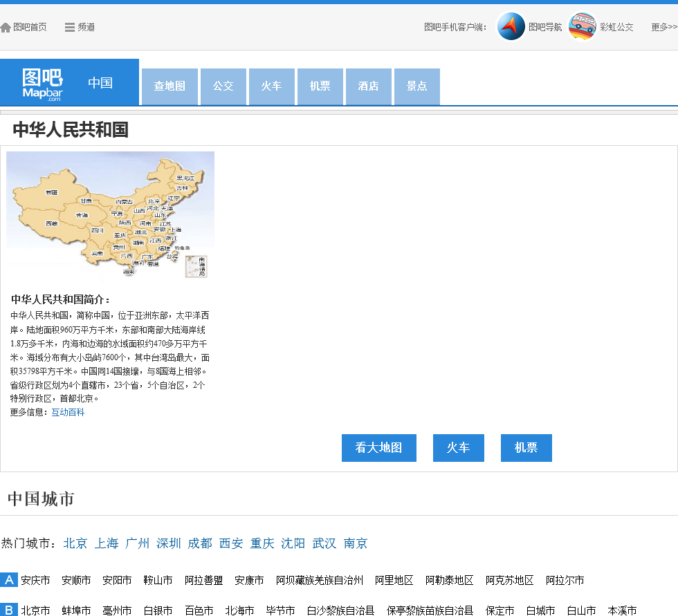The height and width of the screenshot is (616, 678).
Task: Open 阿坝藏族羌族自治州 link
Action: pos(320,580)
